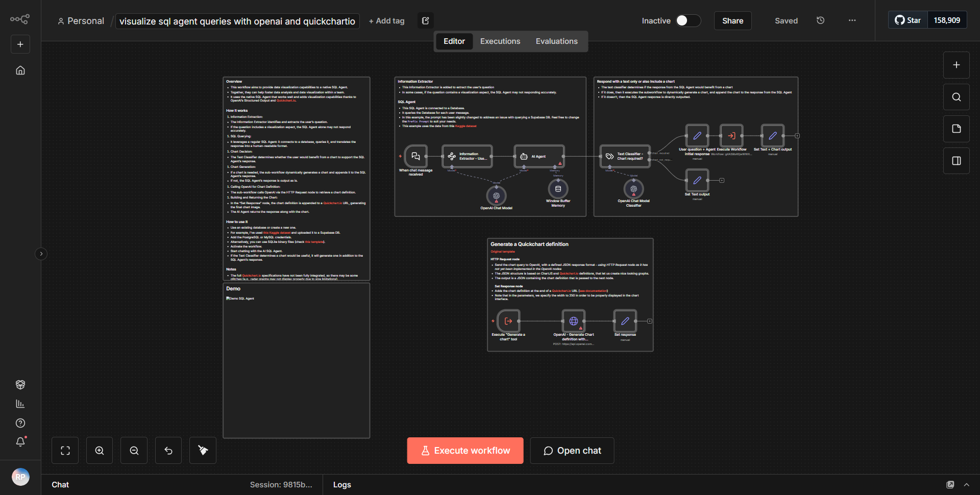980x495 pixels.
Task: Open the workflow options menu
Action: pos(852,20)
